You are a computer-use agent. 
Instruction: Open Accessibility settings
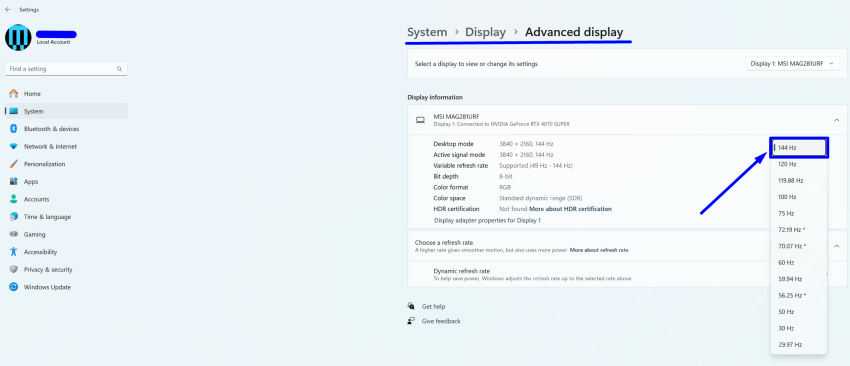click(66, 252)
